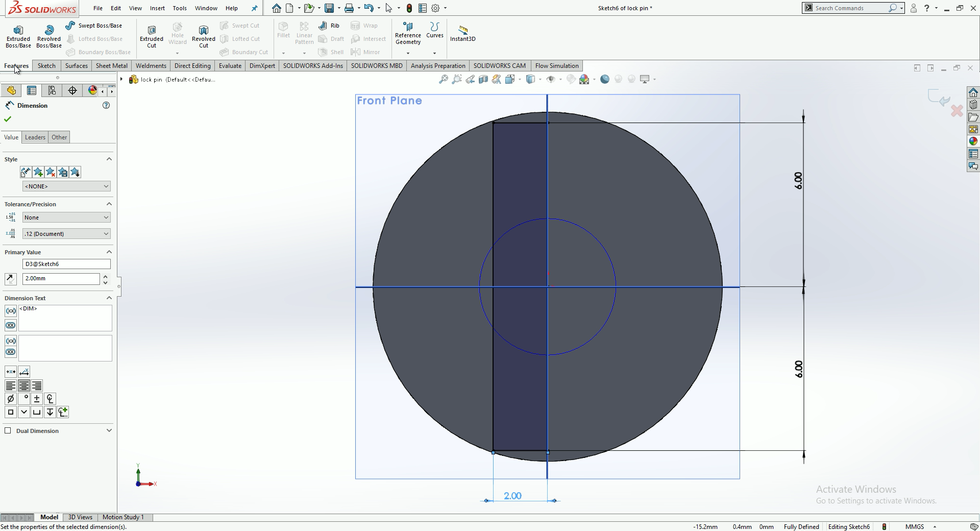Insert the plus/minus symbol

(37, 399)
